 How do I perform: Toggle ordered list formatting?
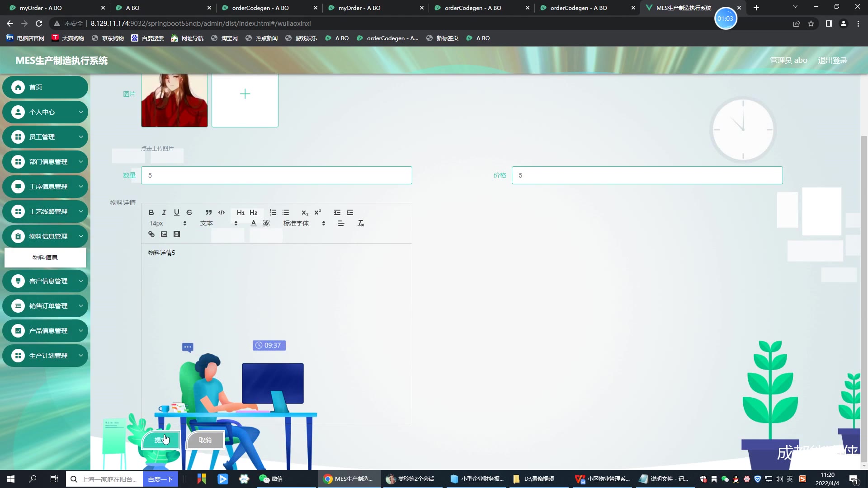273,212
